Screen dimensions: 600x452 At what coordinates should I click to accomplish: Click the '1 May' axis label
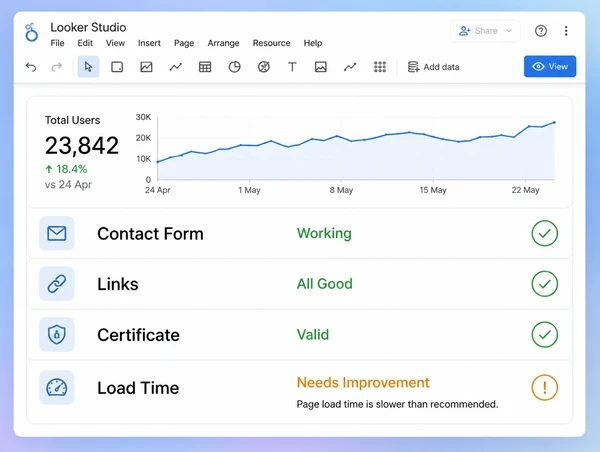(x=249, y=190)
